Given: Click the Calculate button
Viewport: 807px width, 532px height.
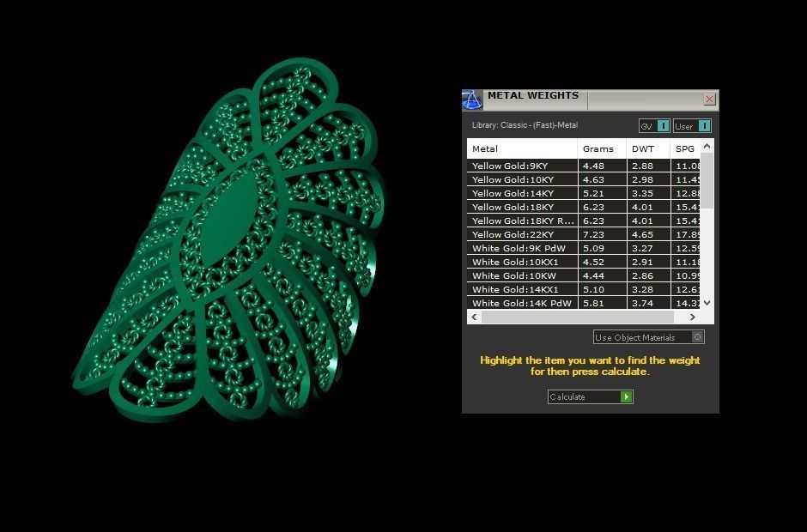Looking at the screenshot, I should (591, 396).
